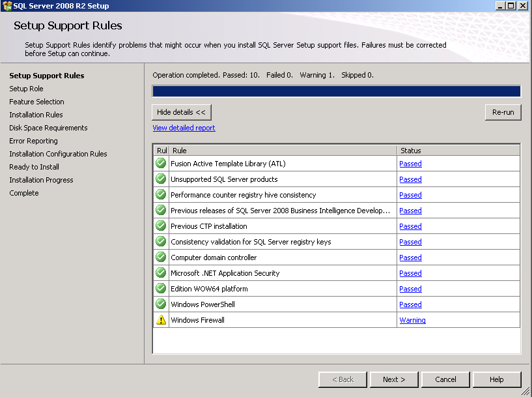Select the Previous CTP installation rule name
This screenshot has height=397, width=532.
208,226
